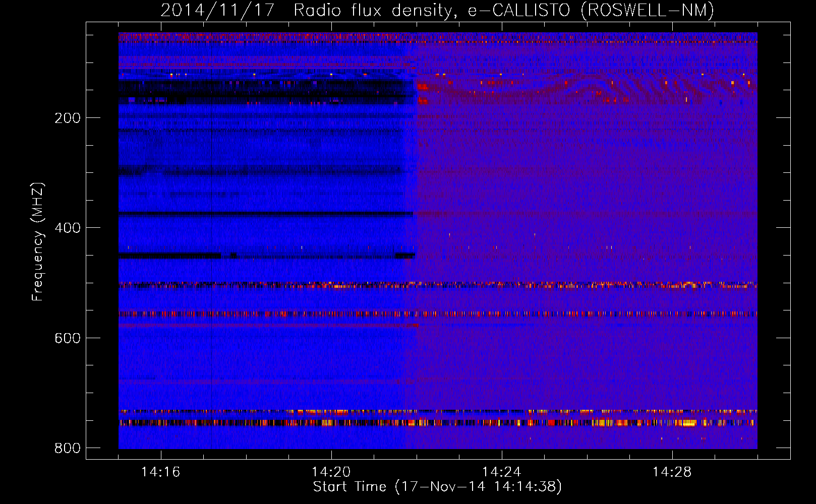Click the 14:16 time tick label
The height and width of the screenshot is (504, 816).
tap(160, 472)
